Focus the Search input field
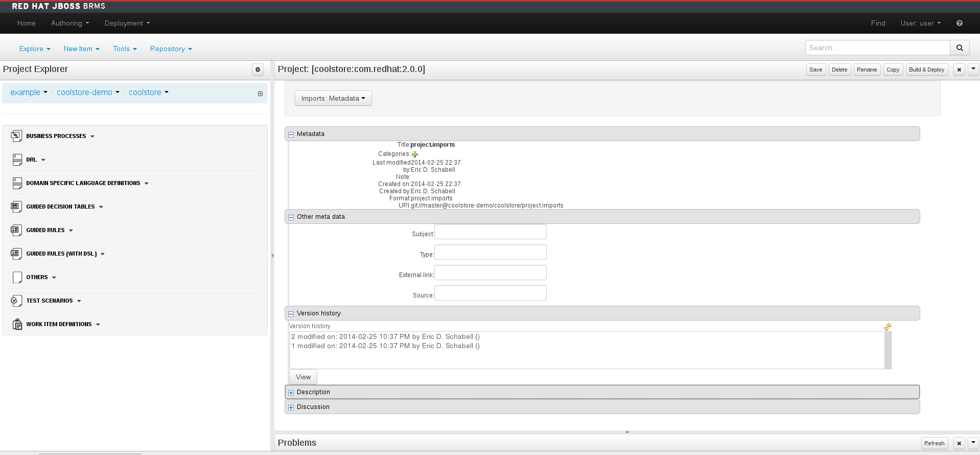The height and width of the screenshot is (455, 980). pyautogui.click(x=877, y=48)
